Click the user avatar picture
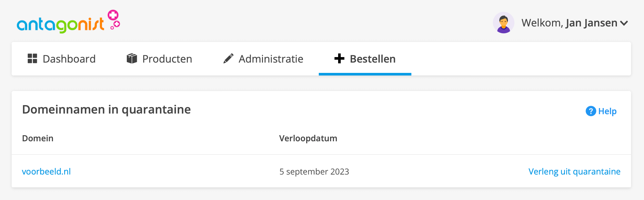 point(504,23)
